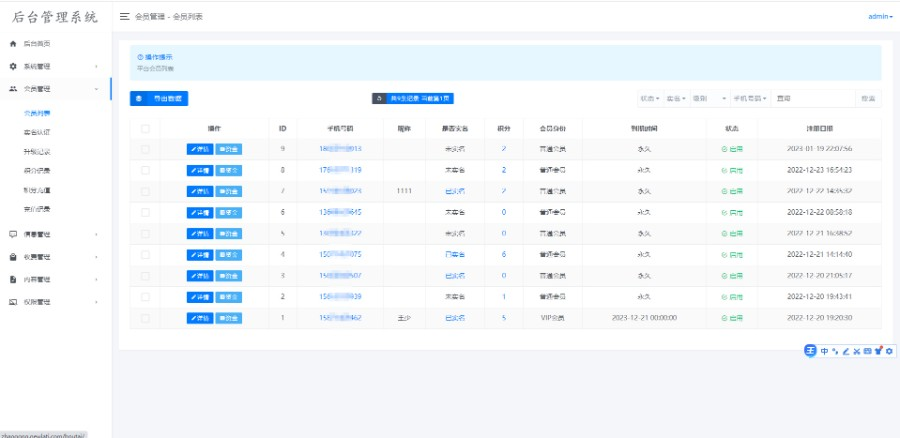Tick the checkbox for member ID 1
The width and height of the screenshot is (900, 438).
pyautogui.click(x=145, y=318)
